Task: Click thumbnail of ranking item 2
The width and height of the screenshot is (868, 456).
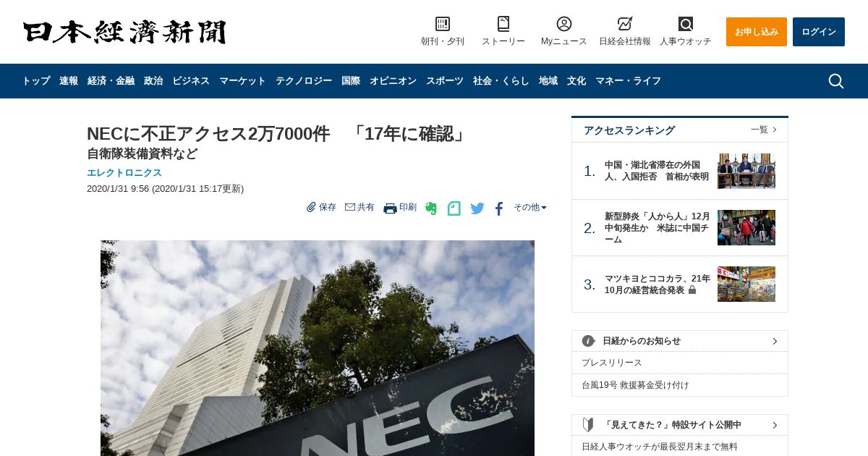Action: [746, 227]
